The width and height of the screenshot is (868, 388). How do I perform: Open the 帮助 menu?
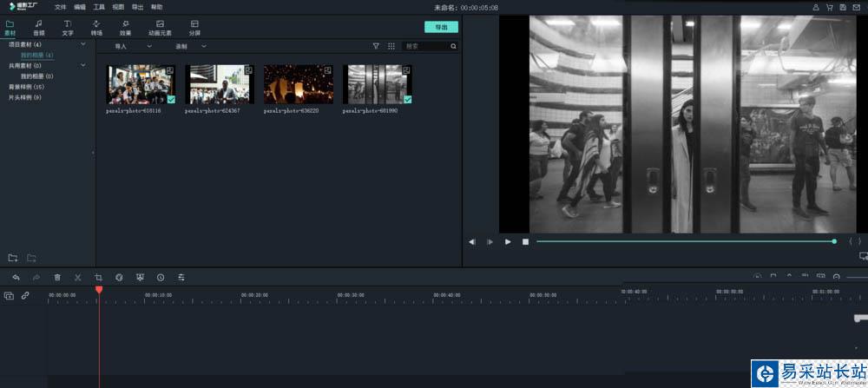(x=156, y=7)
